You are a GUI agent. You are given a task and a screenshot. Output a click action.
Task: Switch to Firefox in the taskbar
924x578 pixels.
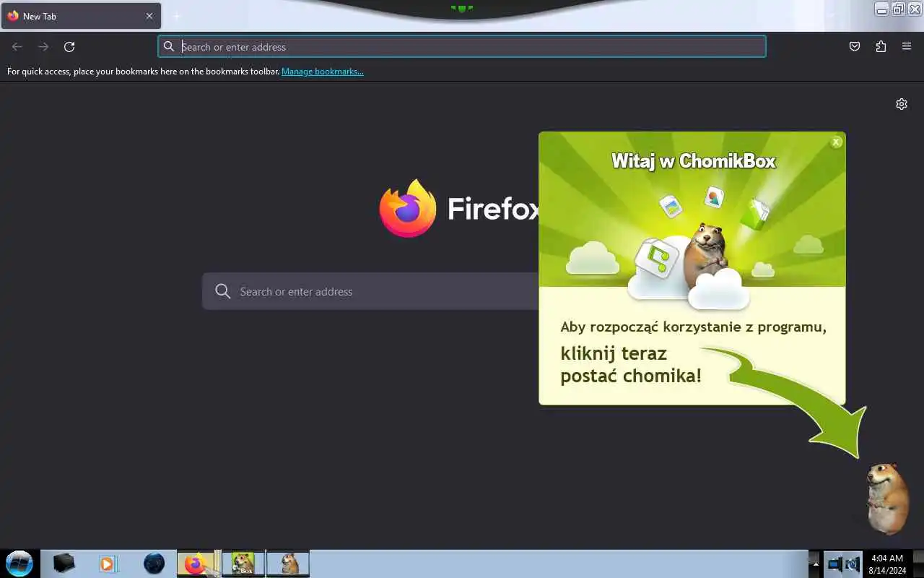(199, 564)
